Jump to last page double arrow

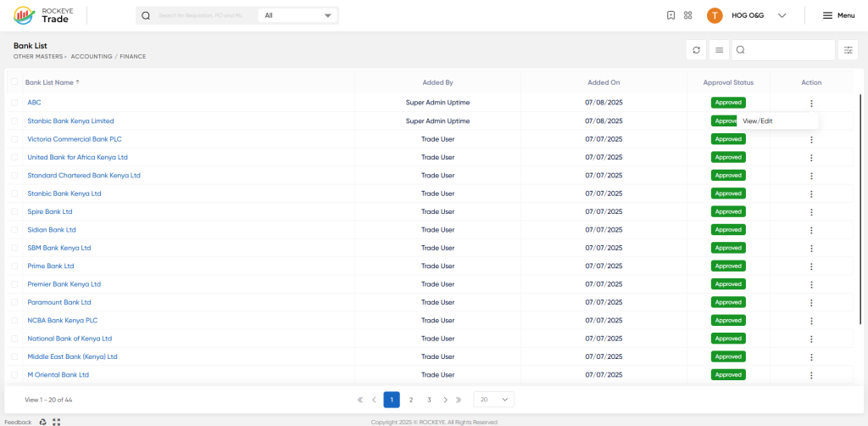459,400
